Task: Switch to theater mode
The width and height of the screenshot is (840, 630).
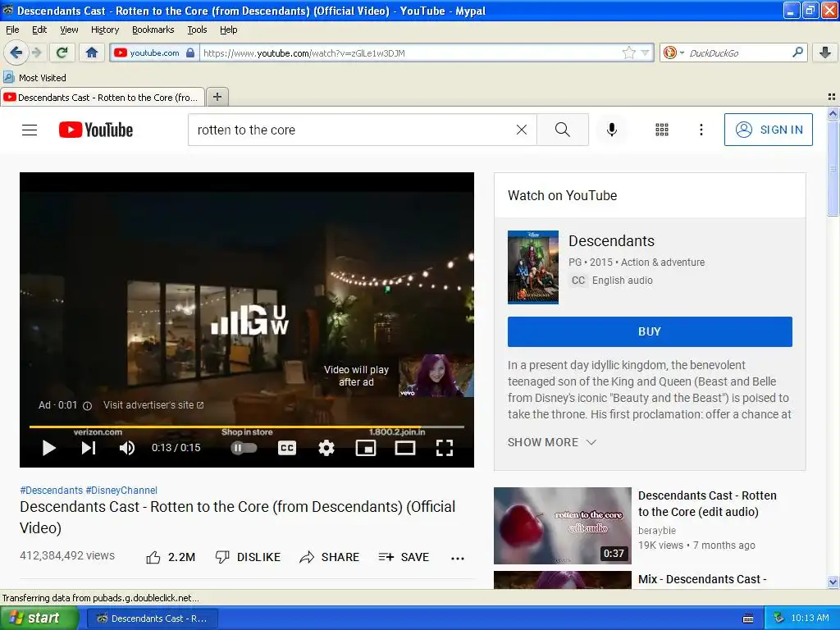Action: tap(405, 448)
